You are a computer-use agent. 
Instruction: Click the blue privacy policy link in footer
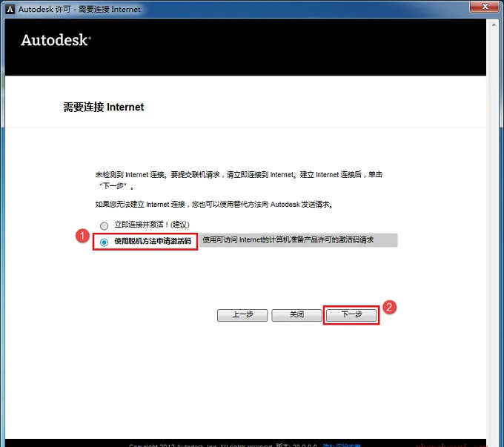(x=342, y=445)
